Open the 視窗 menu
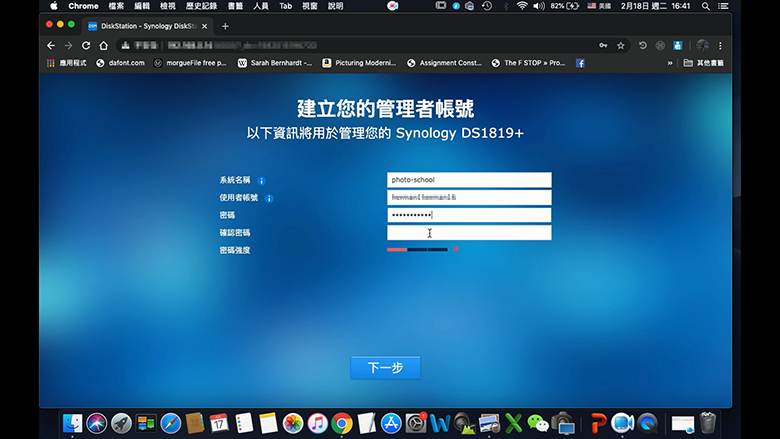The width and height of the screenshot is (780, 439). pyautogui.click(x=310, y=6)
